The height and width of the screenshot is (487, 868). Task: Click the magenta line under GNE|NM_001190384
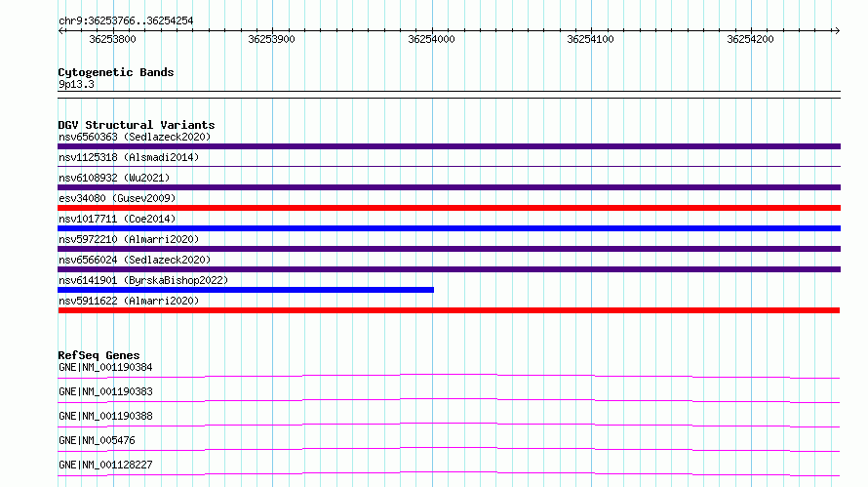[x=449, y=376]
